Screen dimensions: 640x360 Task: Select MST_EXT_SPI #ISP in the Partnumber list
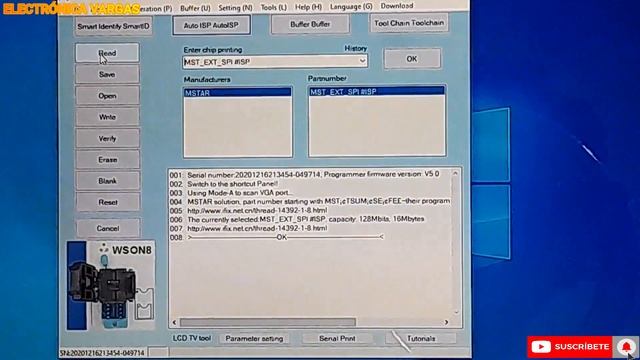coord(377,91)
